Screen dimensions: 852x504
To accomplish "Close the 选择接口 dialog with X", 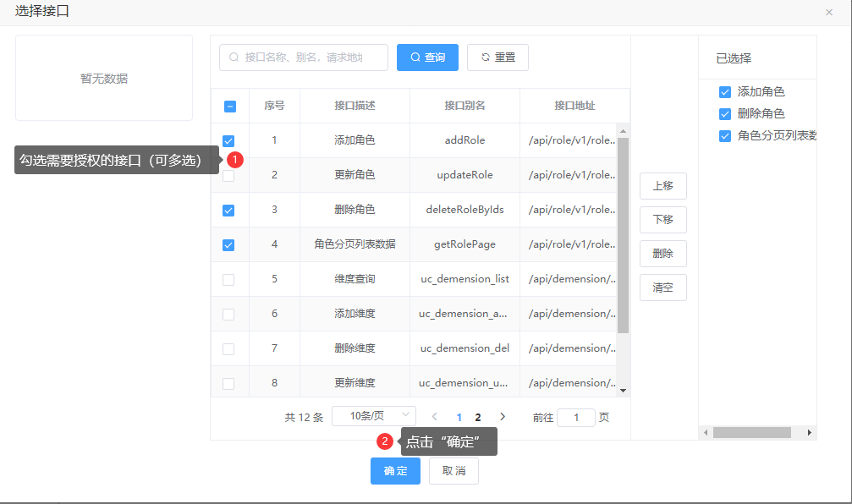I will [828, 12].
